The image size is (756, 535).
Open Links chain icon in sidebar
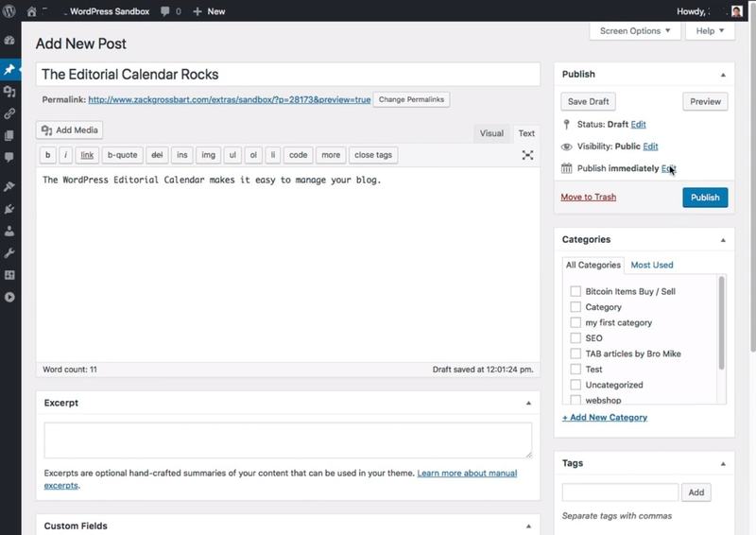[9, 113]
